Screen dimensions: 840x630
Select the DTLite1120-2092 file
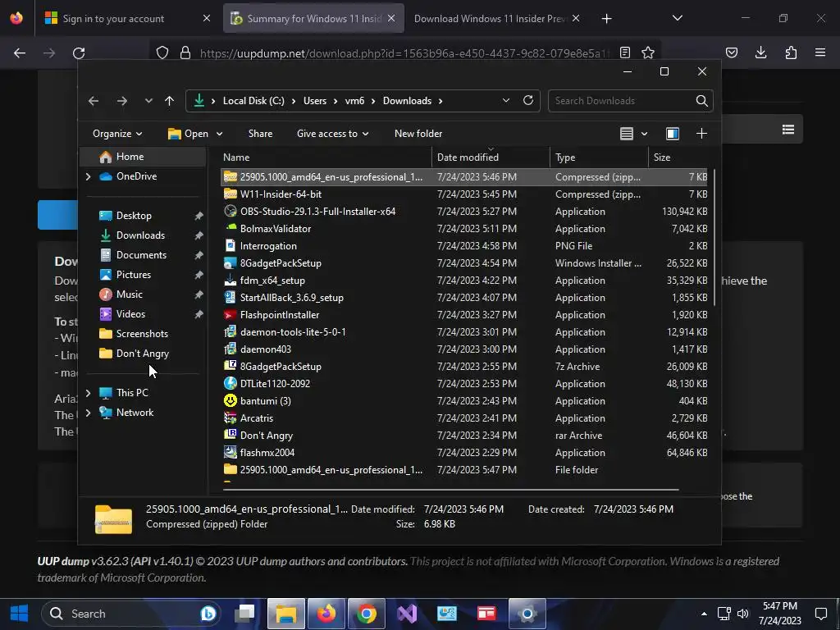tap(465, 384)
